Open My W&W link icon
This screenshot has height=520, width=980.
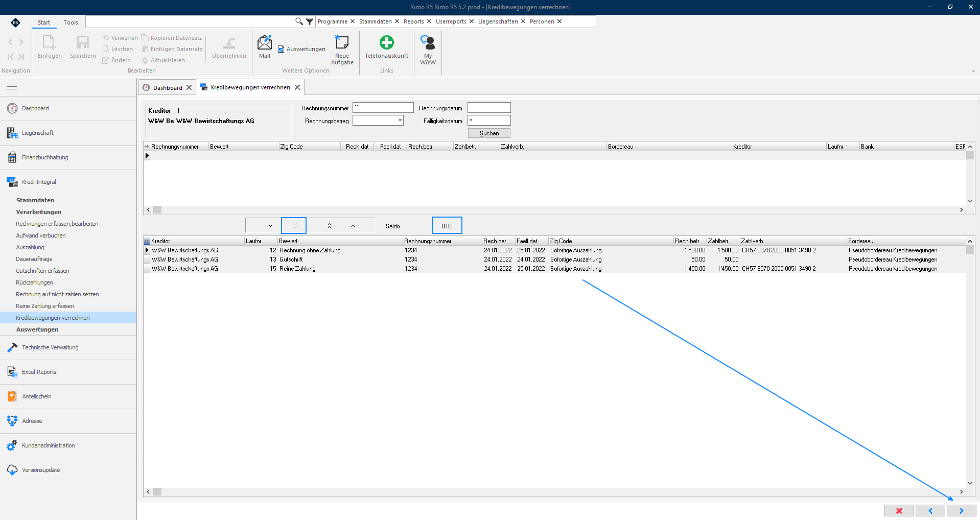[x=428, y=43]
